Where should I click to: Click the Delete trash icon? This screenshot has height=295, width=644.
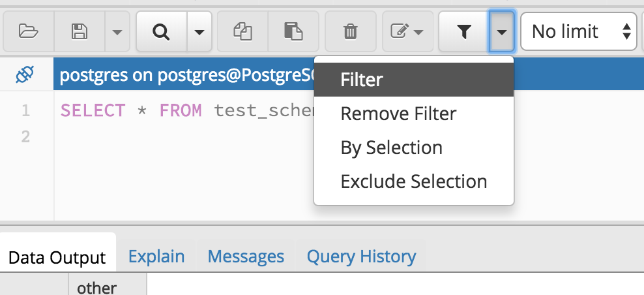click(350, 31)
